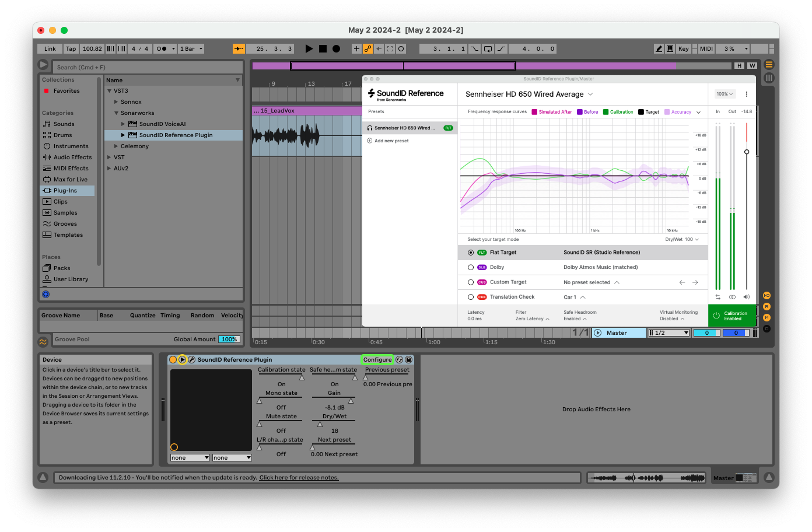Viewport: 812px width, 532px height.
Task: Toggle the Follow playback button
Action: [x=239, y=49]
